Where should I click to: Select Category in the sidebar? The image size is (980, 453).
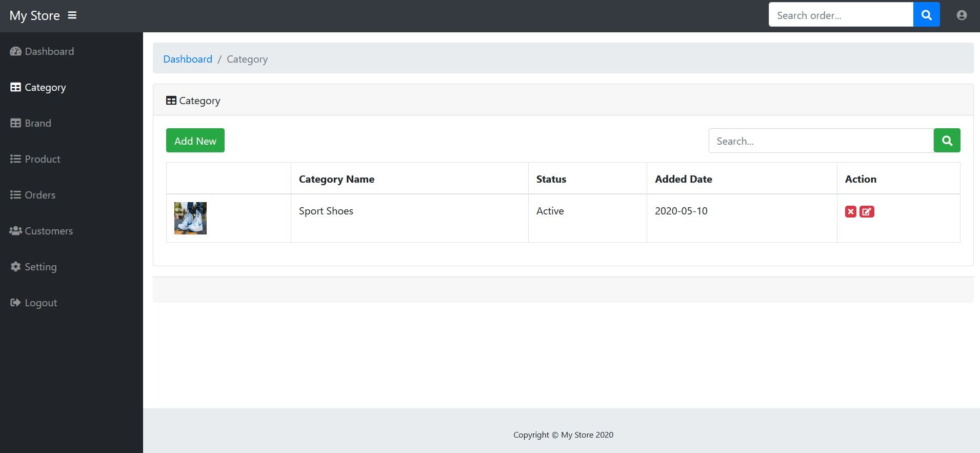pyautogui.click(x=45, y=87)
